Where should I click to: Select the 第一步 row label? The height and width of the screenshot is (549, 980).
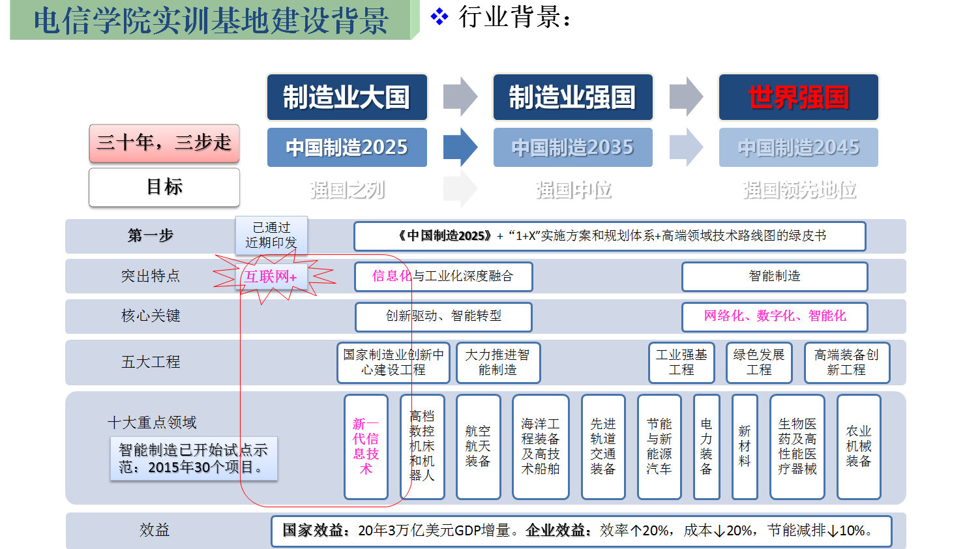tap(151, 235)
